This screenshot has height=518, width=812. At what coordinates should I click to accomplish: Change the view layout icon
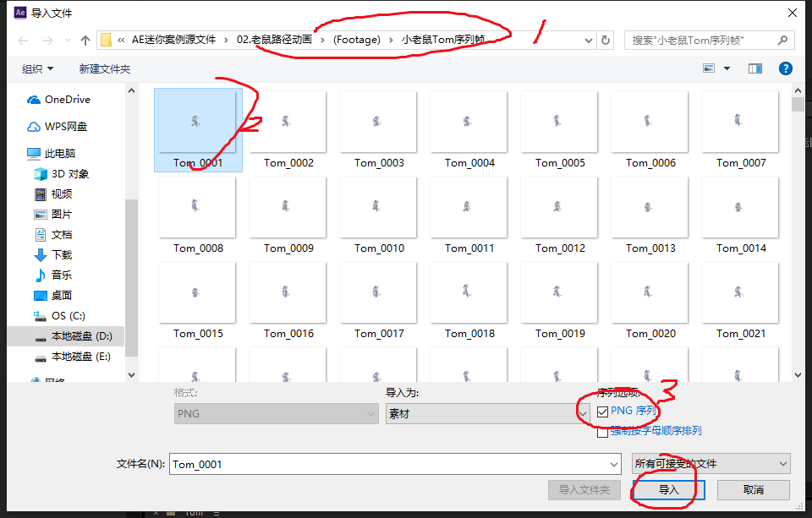click(709, 68)
